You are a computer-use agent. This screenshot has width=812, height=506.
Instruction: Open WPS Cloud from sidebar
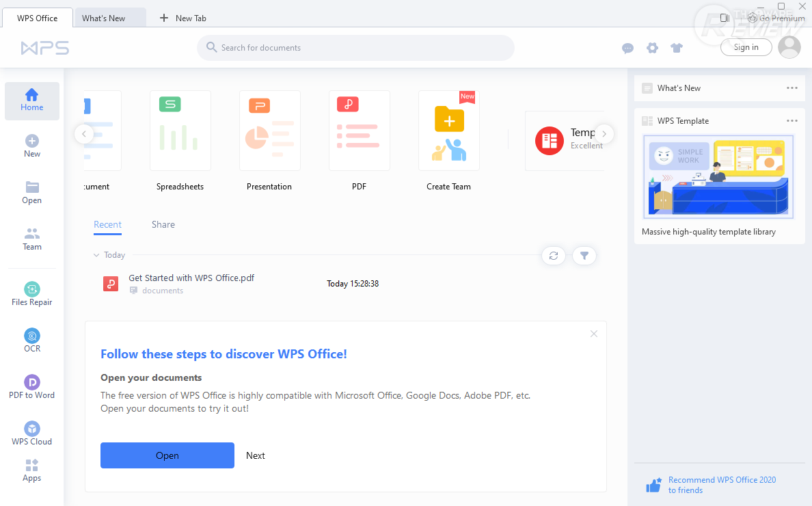tap(31, 434)
